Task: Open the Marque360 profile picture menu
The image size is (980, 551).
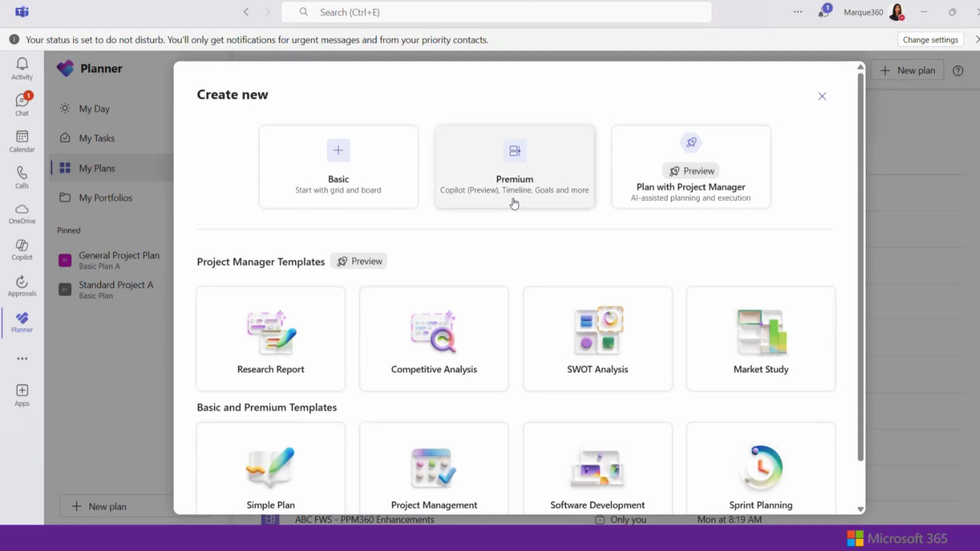Action: [x=897, y=12]
